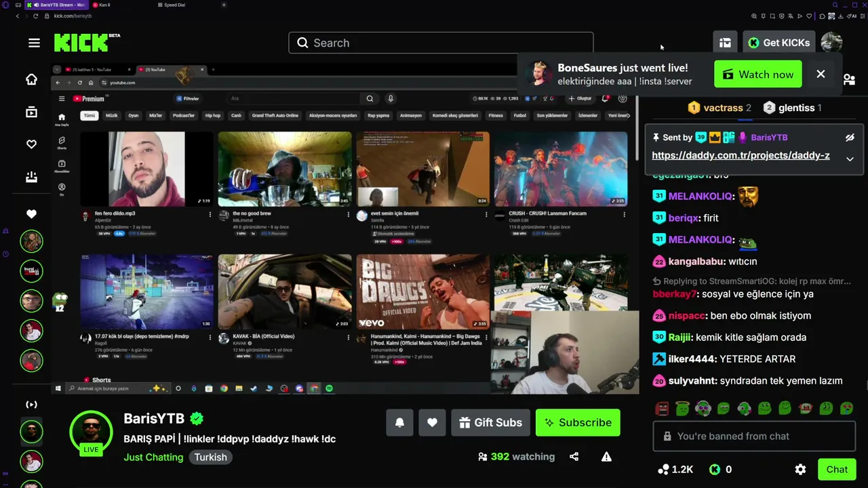Click username sulyvahnt in chat

point(692,381)
